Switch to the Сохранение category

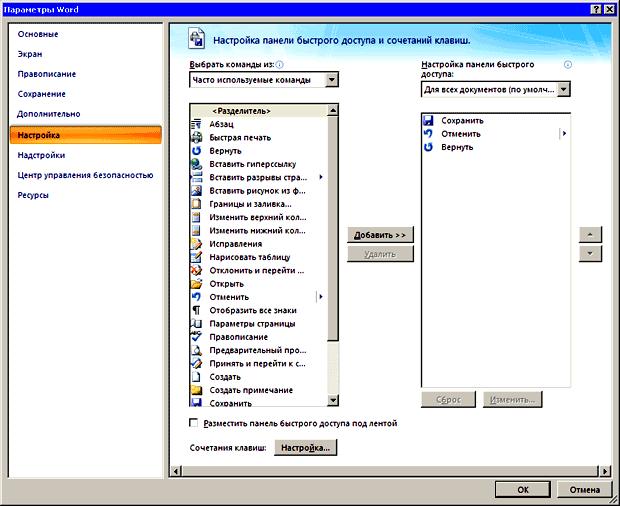click(42, 94)
